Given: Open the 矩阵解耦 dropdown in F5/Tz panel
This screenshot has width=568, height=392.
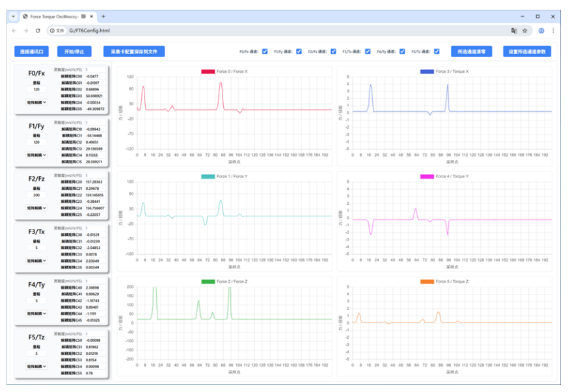Looking at the screenshot, I should click(36, 366).
